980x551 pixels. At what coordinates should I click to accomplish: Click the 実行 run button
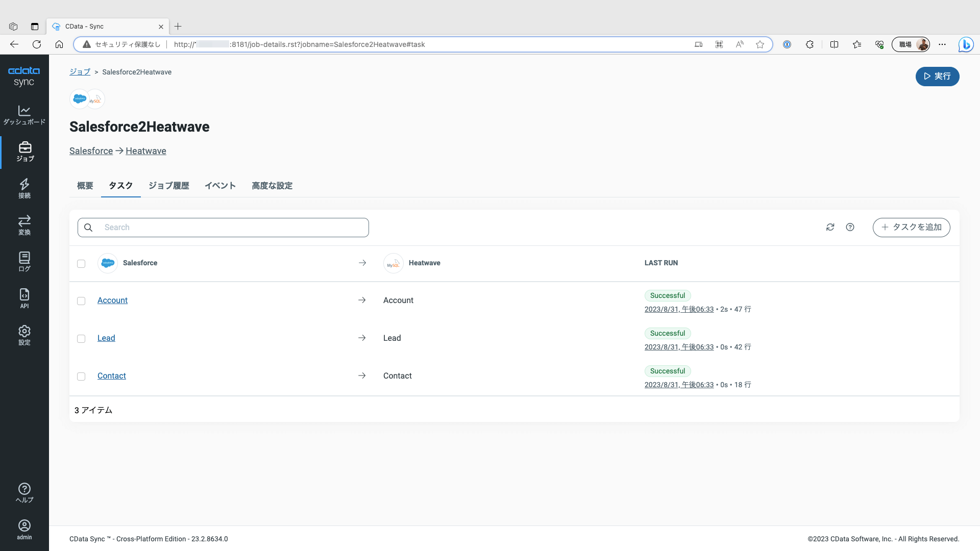tap(937, 77)
